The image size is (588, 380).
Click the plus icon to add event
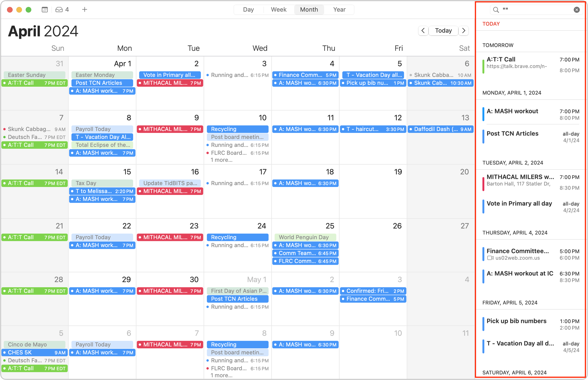[x=84, y=10]
